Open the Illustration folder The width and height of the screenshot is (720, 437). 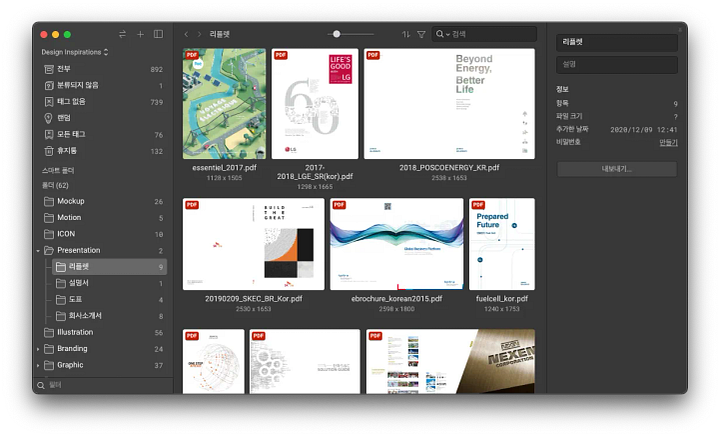pyautogui.click(x=103, y=332)
